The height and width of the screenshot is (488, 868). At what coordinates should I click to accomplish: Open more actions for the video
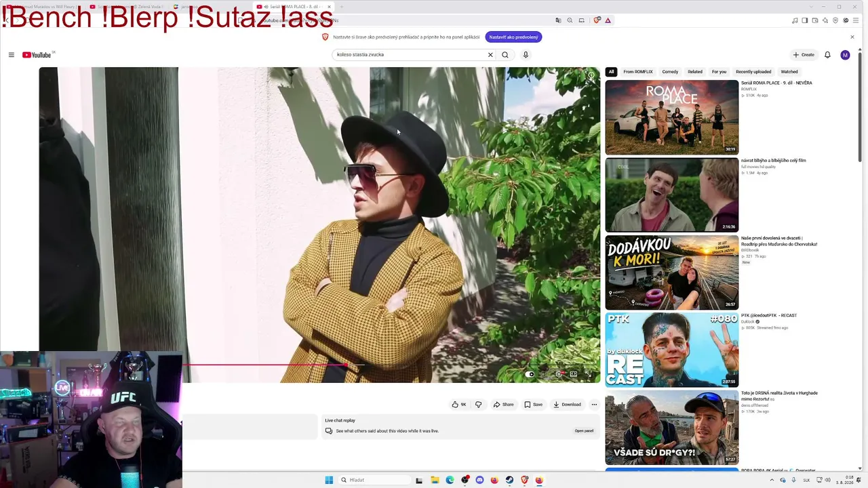tap(594, 405)
